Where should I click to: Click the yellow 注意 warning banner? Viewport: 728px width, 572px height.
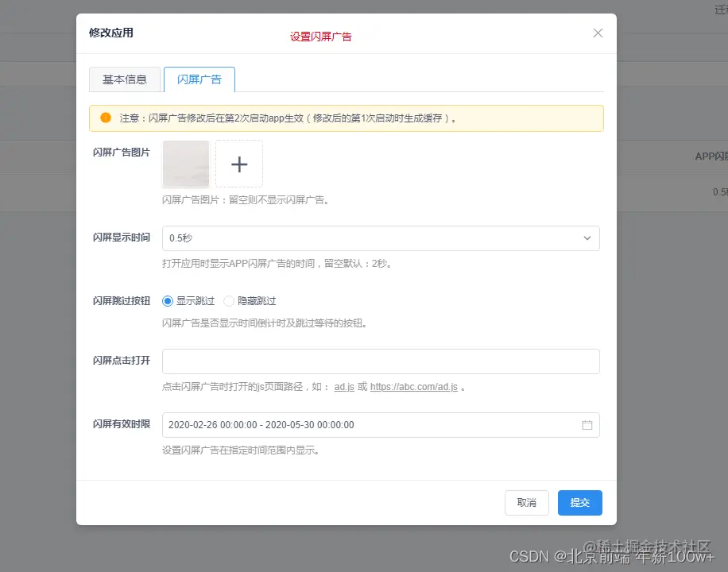(x=346, y=117)
